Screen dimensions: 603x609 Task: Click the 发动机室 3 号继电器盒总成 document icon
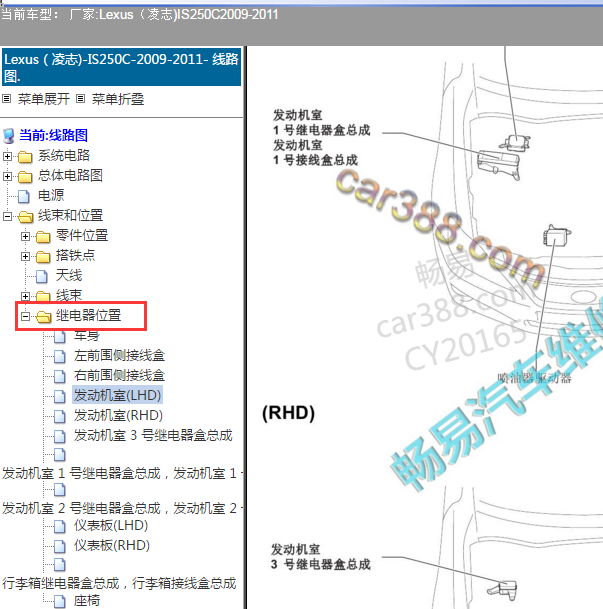point(60,437)
